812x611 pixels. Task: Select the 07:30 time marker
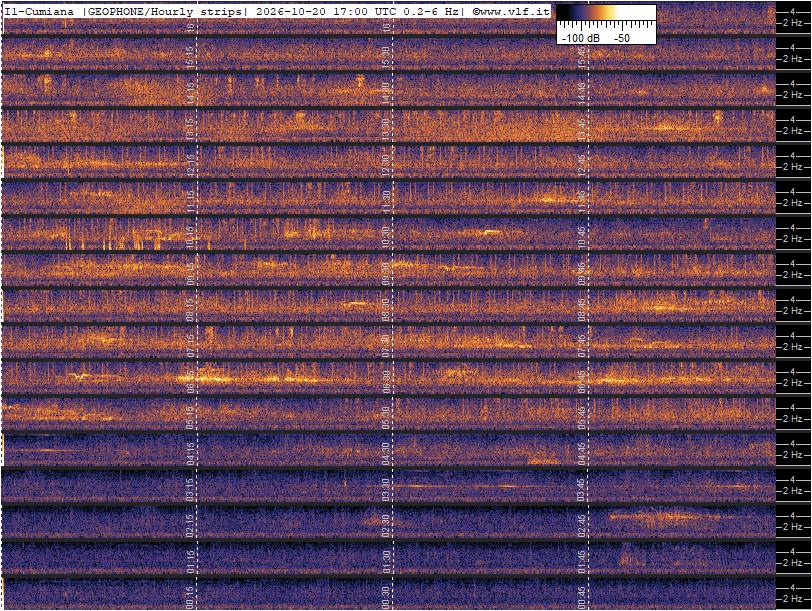point(386,346)
